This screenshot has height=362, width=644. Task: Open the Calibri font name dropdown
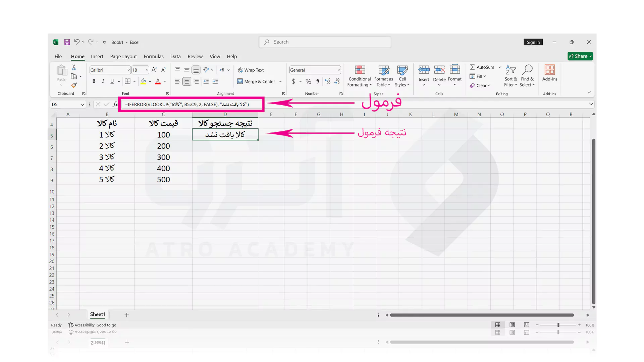click(x=128, y=70)
